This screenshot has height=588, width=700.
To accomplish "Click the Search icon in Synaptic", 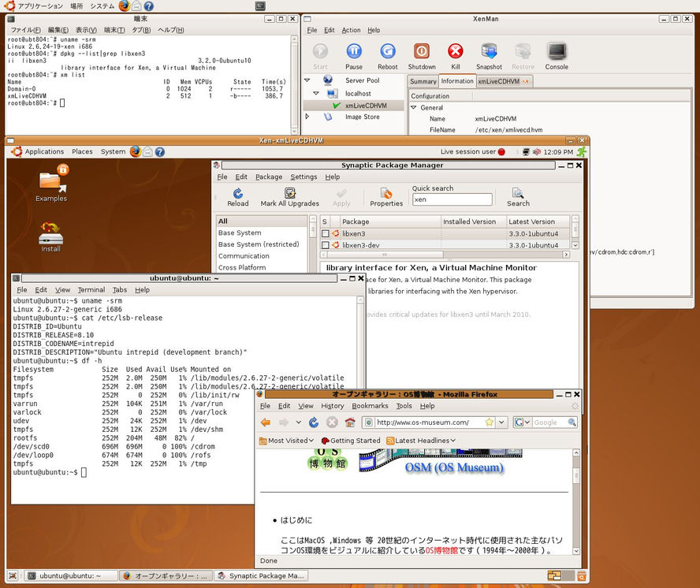I will click(518, 193).
